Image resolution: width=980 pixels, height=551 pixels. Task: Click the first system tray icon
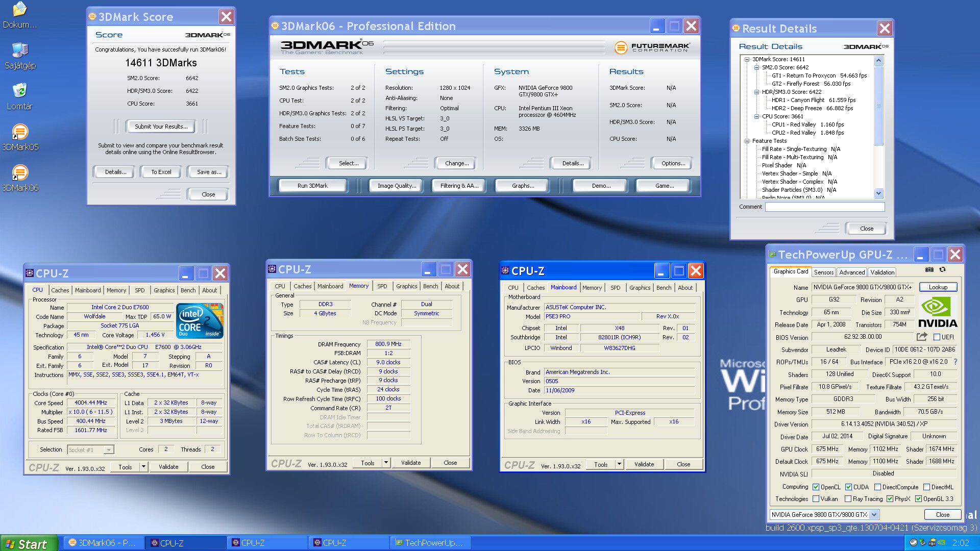pos(913,543)
